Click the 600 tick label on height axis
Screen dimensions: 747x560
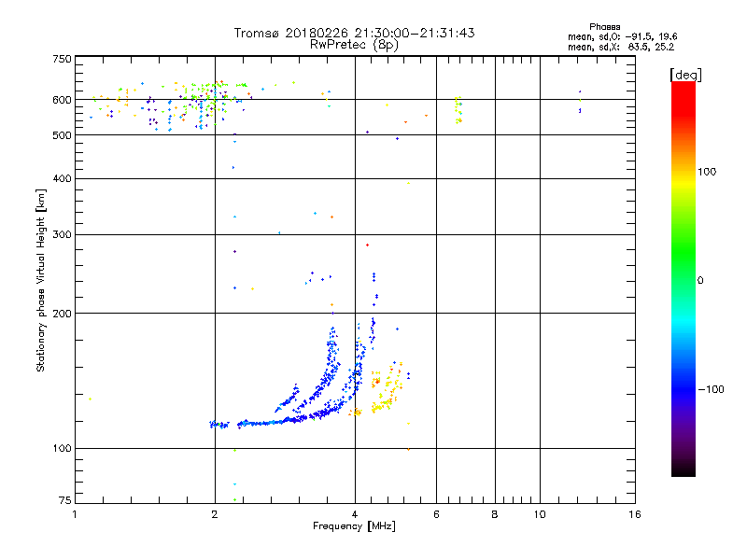(62, 100)
